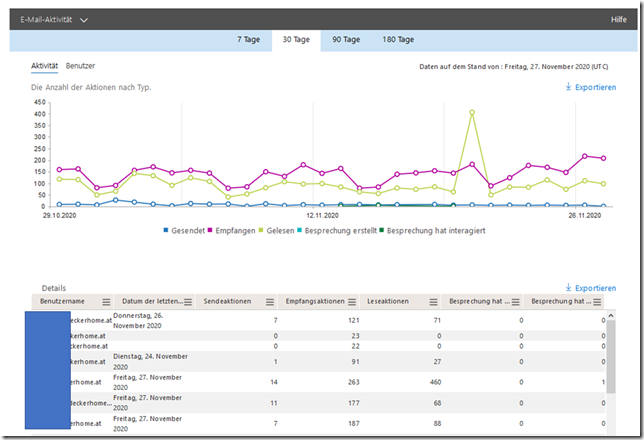Click the scroll-up arrow of the details table
Image resolution: width=644 pixels, height=440 pixels.
(x=611, y=315)
